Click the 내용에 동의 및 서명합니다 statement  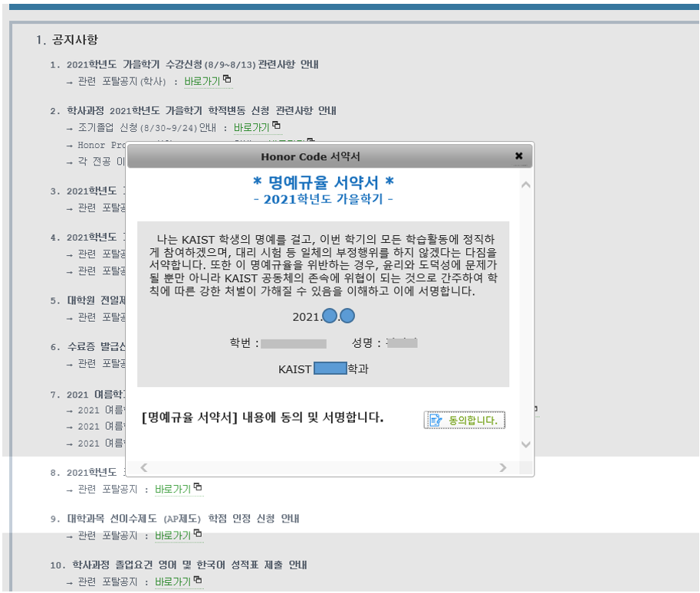pyautogui.click(x=262, y=418)
